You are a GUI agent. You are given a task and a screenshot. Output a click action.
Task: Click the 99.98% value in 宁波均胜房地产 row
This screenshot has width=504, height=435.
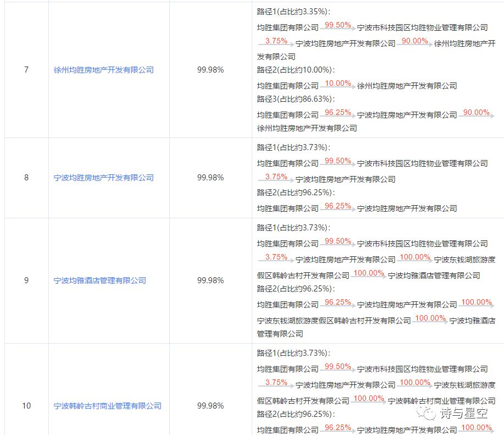(x=211, y=178)
